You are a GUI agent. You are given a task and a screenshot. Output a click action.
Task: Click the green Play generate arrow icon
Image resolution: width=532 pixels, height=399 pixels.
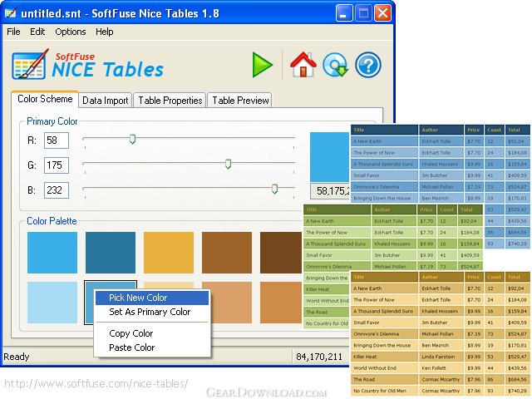(x=263, y=65)
